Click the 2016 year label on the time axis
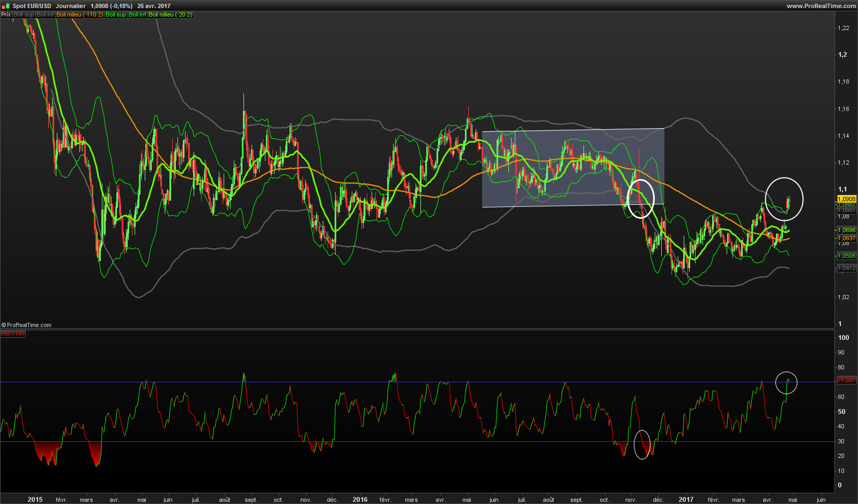 (360, 499)
